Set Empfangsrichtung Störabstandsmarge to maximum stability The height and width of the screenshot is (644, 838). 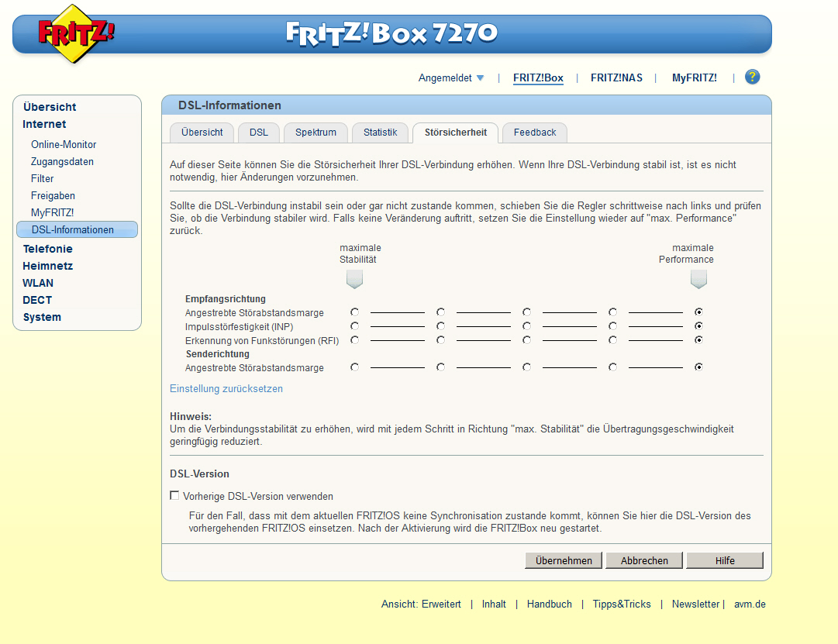354,312
